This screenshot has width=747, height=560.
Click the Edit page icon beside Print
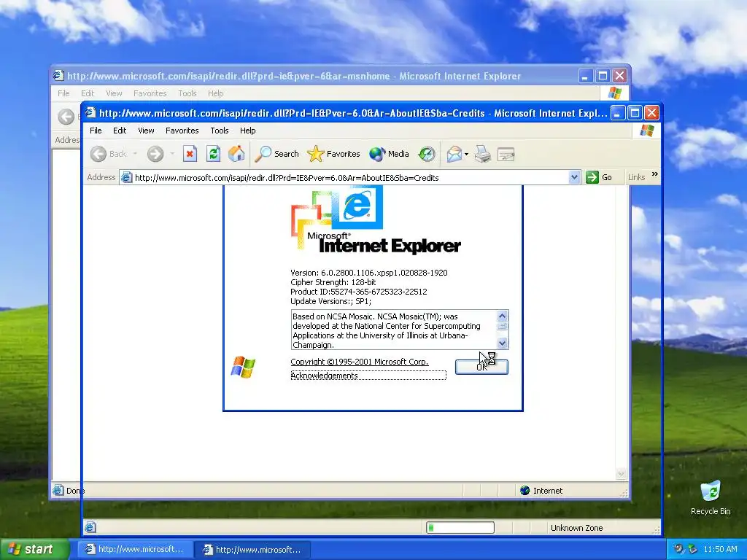[506, 154]
